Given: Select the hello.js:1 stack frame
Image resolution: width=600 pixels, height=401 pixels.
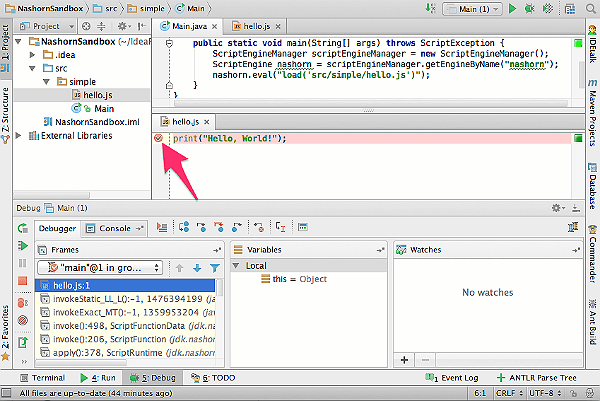Looking at the screenshot, I should 125,285.
